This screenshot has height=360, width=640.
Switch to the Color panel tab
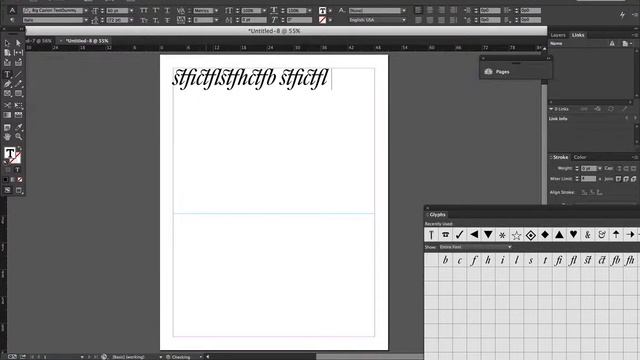click(580, 157)
